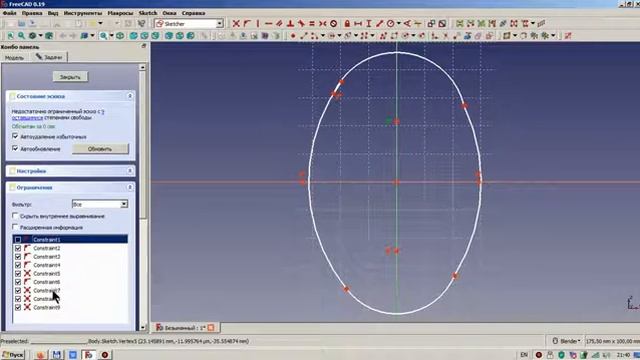Open the Инструменты menu
The image size is (640, 360).
tap(83, 13)
